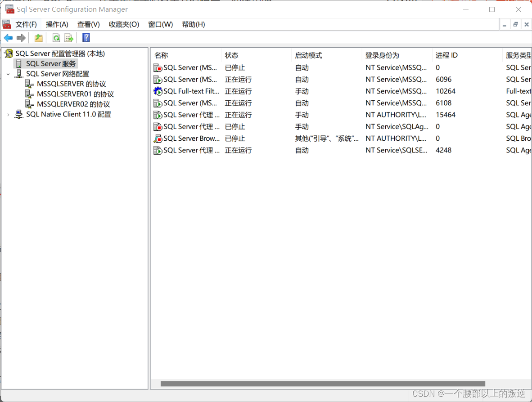The height and width of the screenshot is (402, 532).
Task: Select the SQL Server 配置管理器 (本地) root
Action: 60,54
